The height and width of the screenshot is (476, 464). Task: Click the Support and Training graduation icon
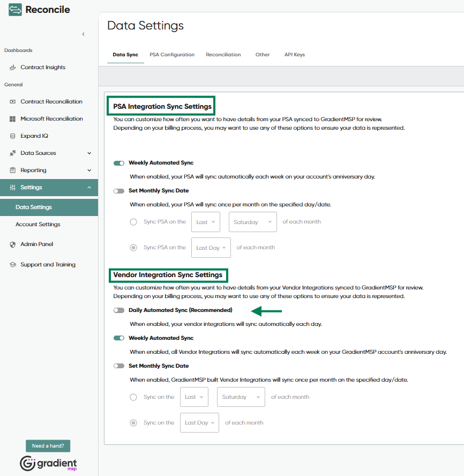12,265
